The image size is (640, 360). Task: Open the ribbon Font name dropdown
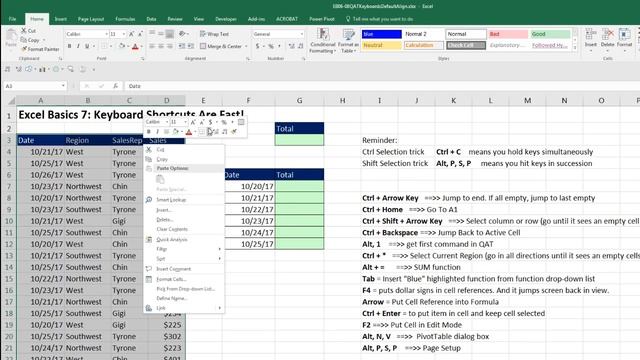(106, 34)
